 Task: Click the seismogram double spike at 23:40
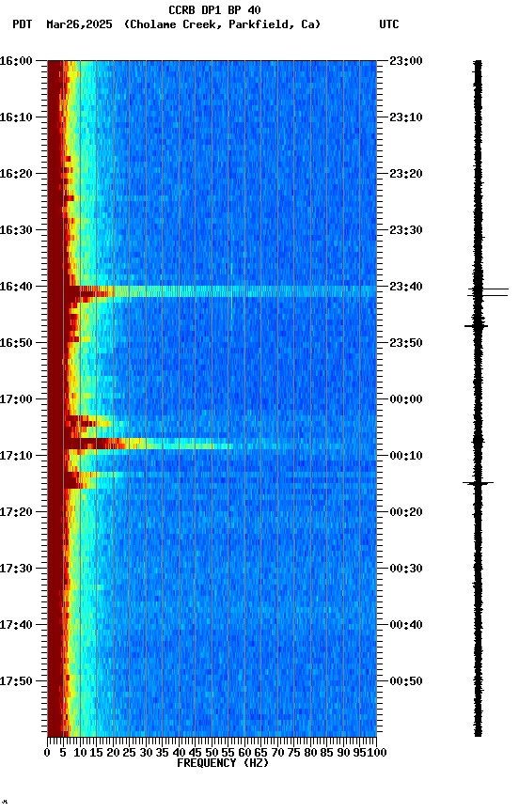click(x=488, y=292)
